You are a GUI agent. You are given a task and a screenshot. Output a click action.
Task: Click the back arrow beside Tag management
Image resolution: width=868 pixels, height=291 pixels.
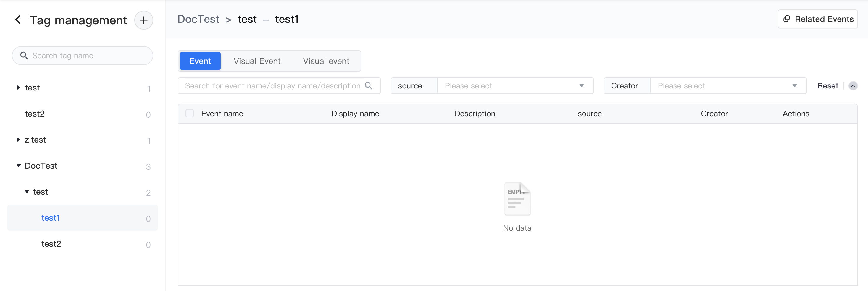point(18,20)
